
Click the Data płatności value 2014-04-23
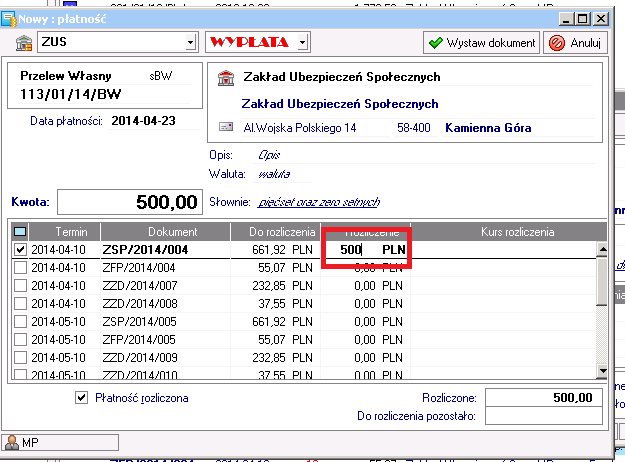(x=143, y=121)
